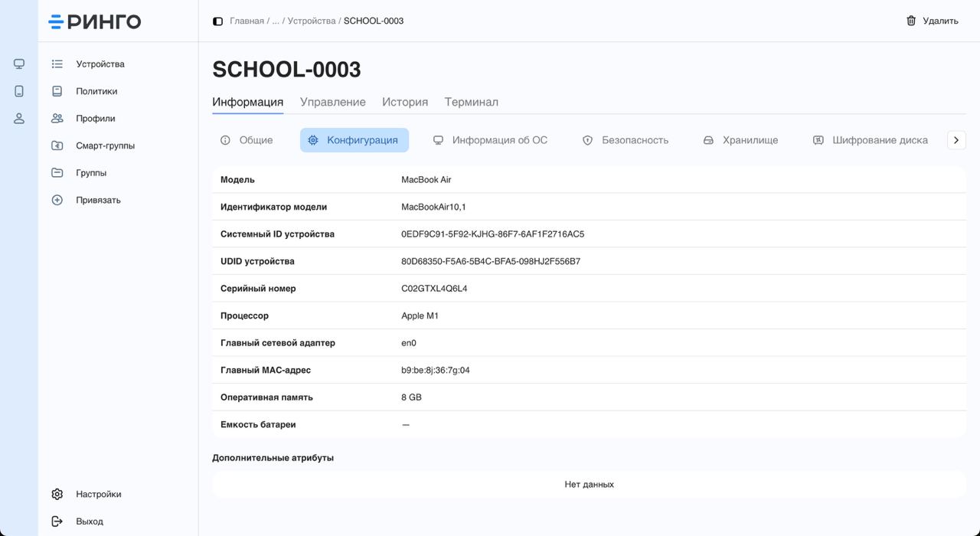Select the computers icon in the left rail
Viewport: 980px width, 536px height.
pyautogui.click(x=18, y=64)
